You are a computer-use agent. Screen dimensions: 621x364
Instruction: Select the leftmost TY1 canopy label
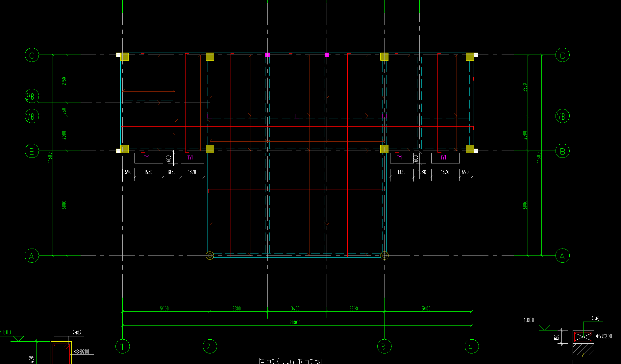pyautogui.click(x=147, y=158)
